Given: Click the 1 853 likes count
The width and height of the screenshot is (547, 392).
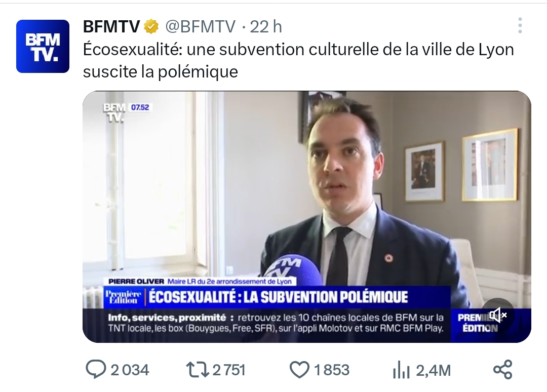Looking at the screenshot, I should tap(332, 370).
